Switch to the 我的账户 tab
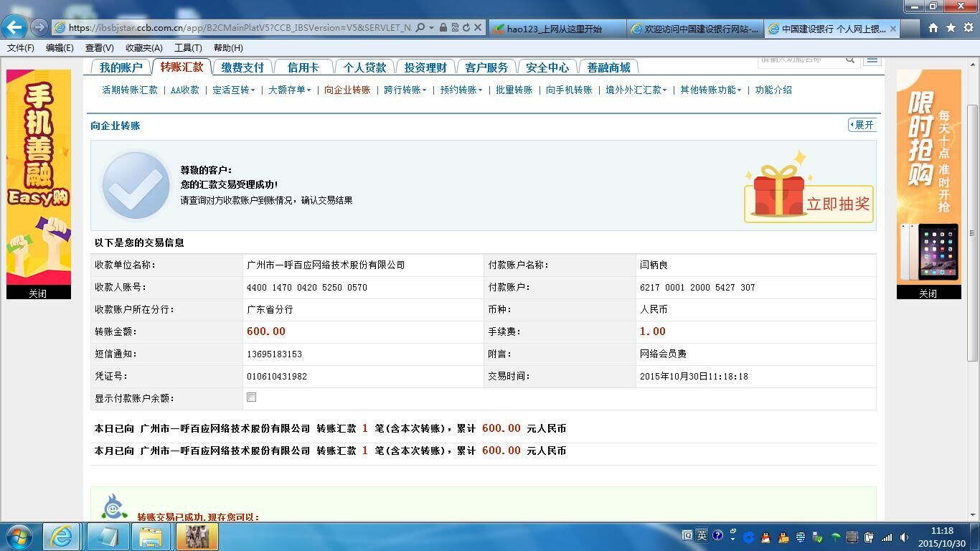This screenshot has height=551, width=980. [x=121, y=67]
